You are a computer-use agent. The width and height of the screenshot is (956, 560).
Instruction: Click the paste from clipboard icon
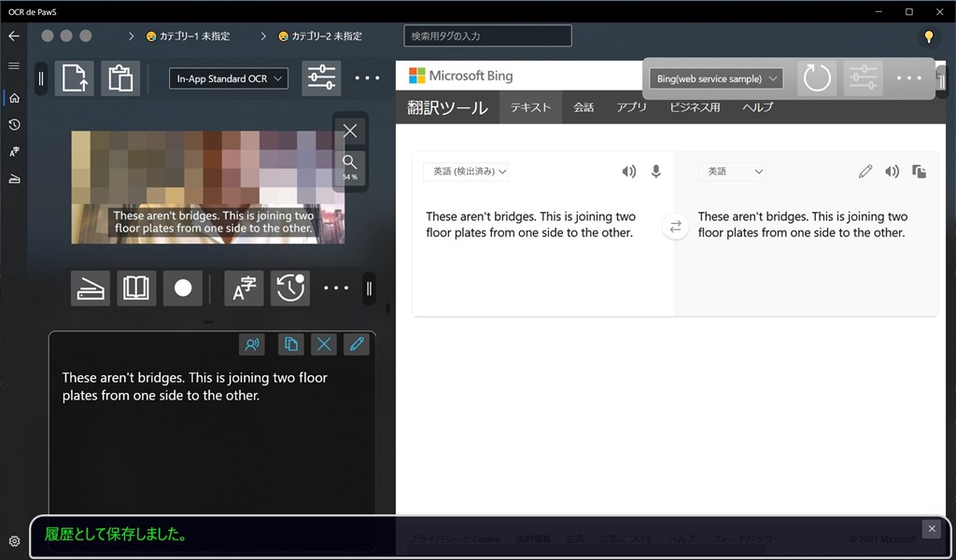[120, 78]
